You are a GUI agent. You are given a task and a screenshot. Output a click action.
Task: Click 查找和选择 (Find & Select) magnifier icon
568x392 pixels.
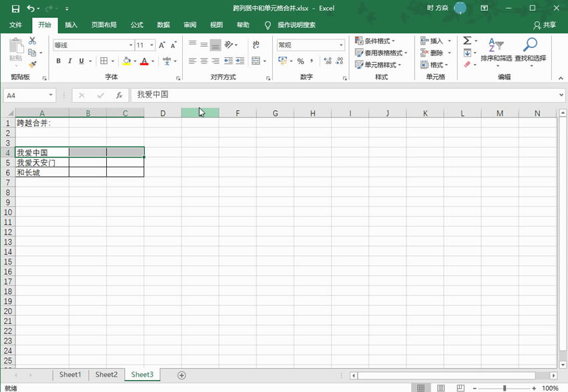coord(529,48)
